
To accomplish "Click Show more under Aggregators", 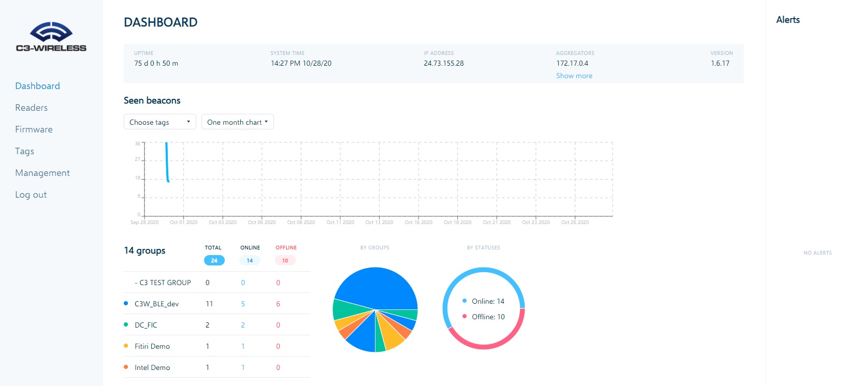I will (574, 76).
